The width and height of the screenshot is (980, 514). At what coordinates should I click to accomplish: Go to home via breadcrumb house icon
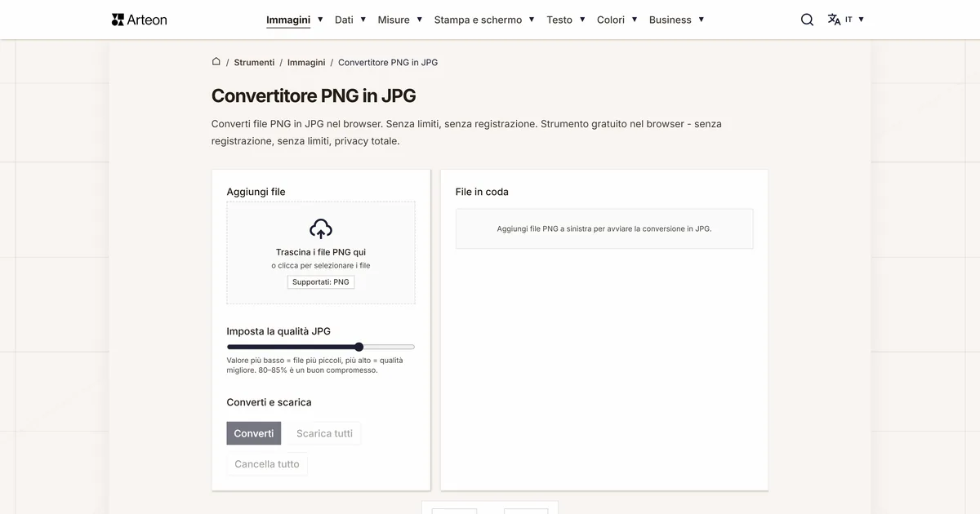(216, 61)
